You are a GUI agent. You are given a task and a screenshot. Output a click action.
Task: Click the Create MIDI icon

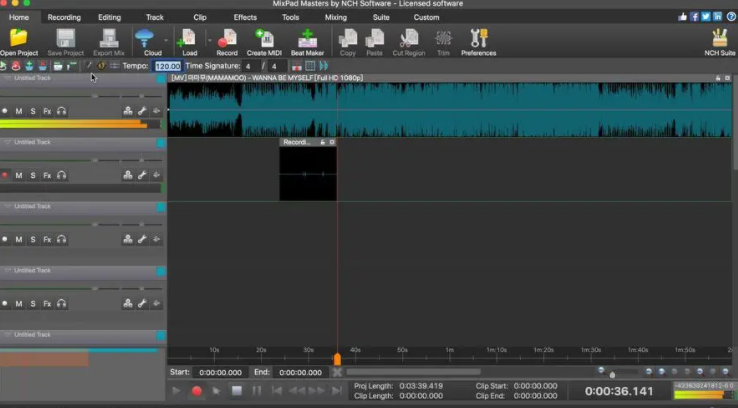264,38
